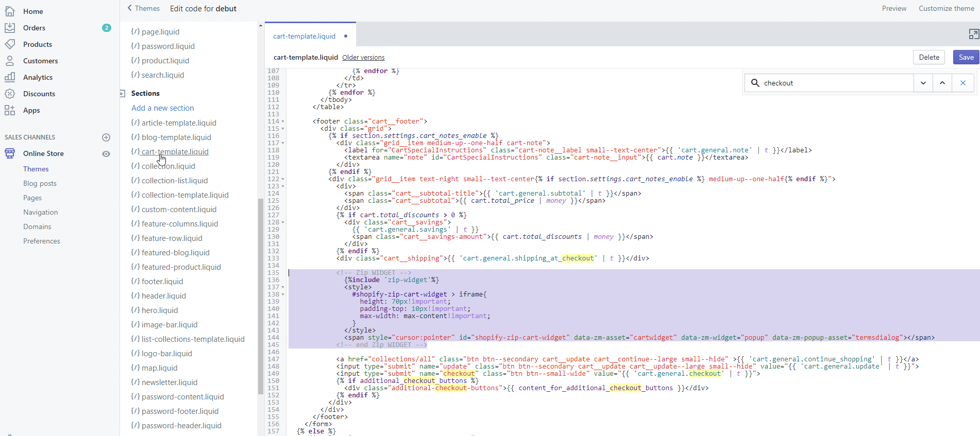Click the search magnifier icon

point(755,83)
